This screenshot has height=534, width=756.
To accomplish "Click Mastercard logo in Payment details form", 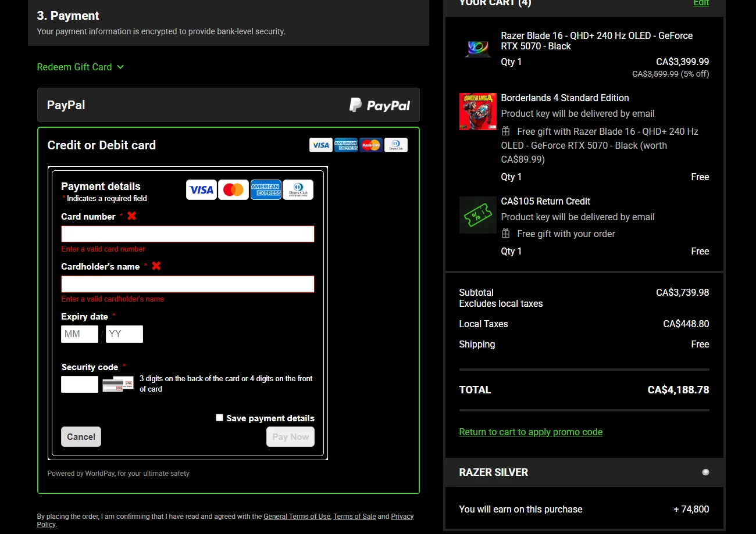I will tap(233, 189).
